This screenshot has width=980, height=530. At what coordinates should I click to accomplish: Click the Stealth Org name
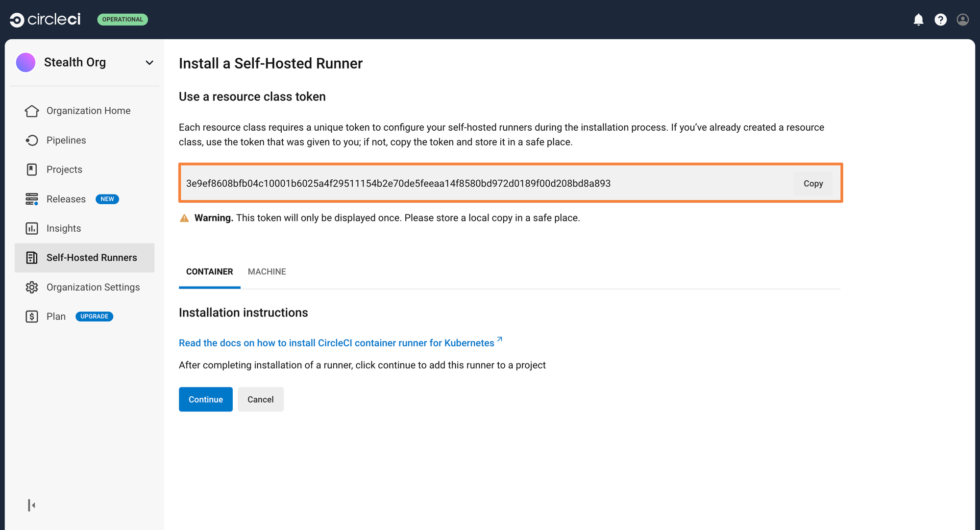[75, 63]
